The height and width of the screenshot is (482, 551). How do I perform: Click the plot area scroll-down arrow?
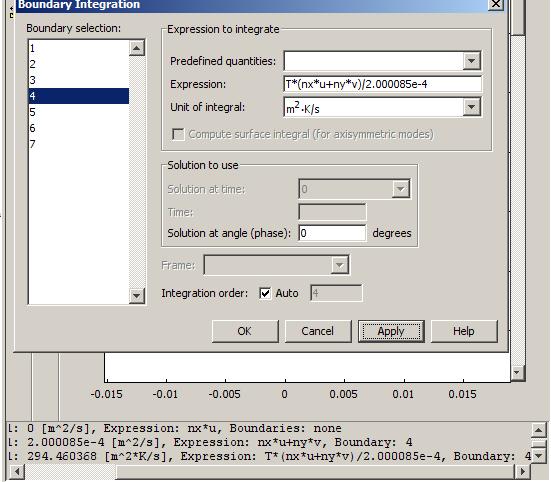pyautogui.click(x=517, y=372)
